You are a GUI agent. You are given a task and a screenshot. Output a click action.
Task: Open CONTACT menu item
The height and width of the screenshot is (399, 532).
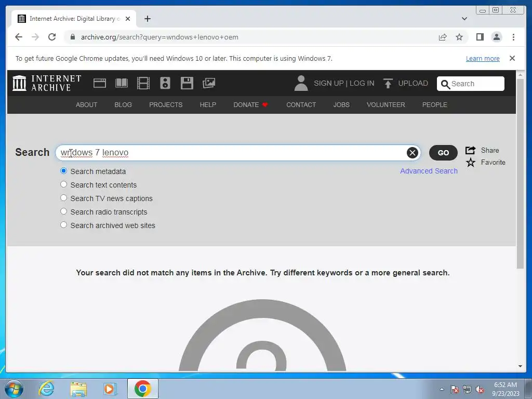301,105
